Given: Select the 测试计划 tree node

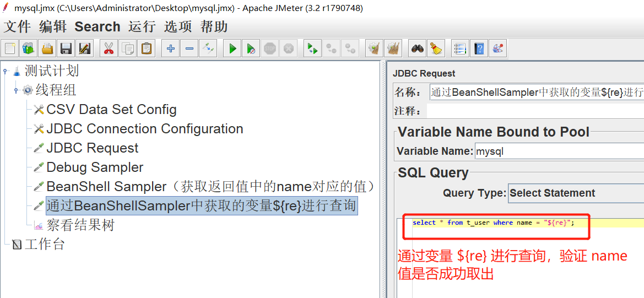Looking at the screenshot, I should coord(51,71).
